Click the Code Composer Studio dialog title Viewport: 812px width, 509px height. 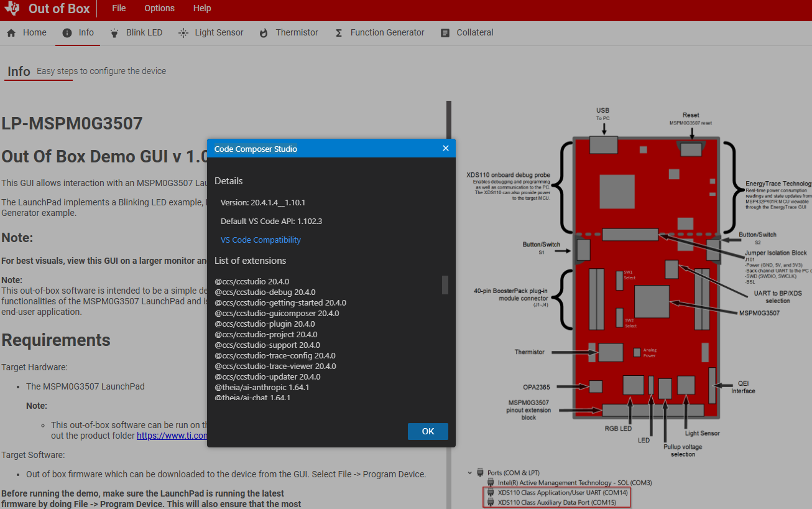(256, 149)
